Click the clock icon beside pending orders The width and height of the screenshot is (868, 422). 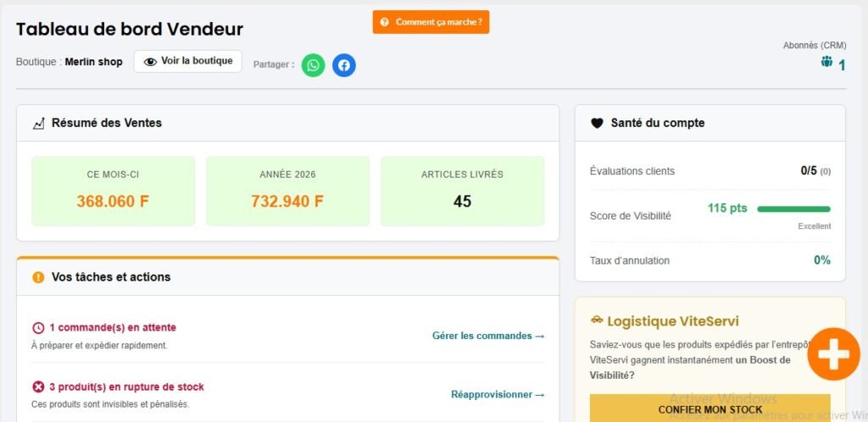coord(38,328)
